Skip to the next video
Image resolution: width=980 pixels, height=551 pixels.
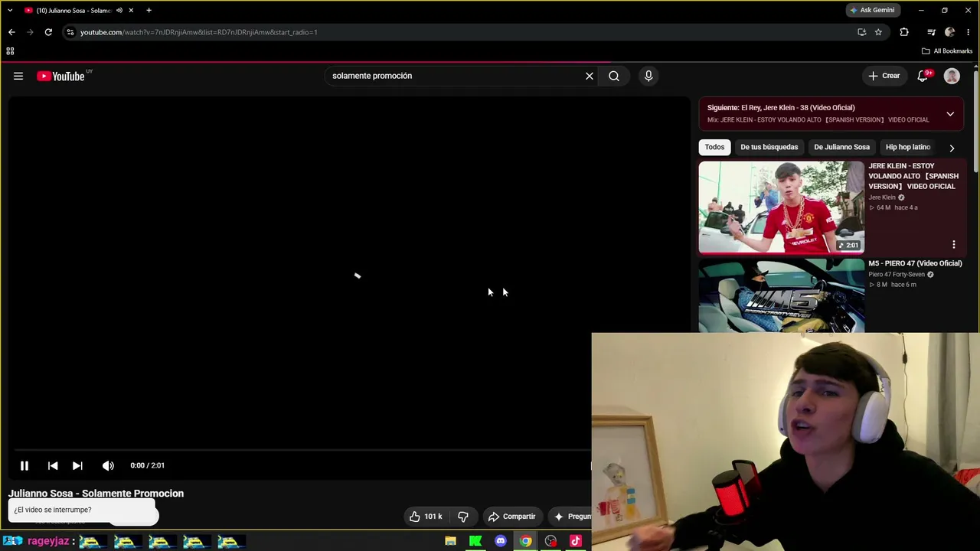coord(77,465)
